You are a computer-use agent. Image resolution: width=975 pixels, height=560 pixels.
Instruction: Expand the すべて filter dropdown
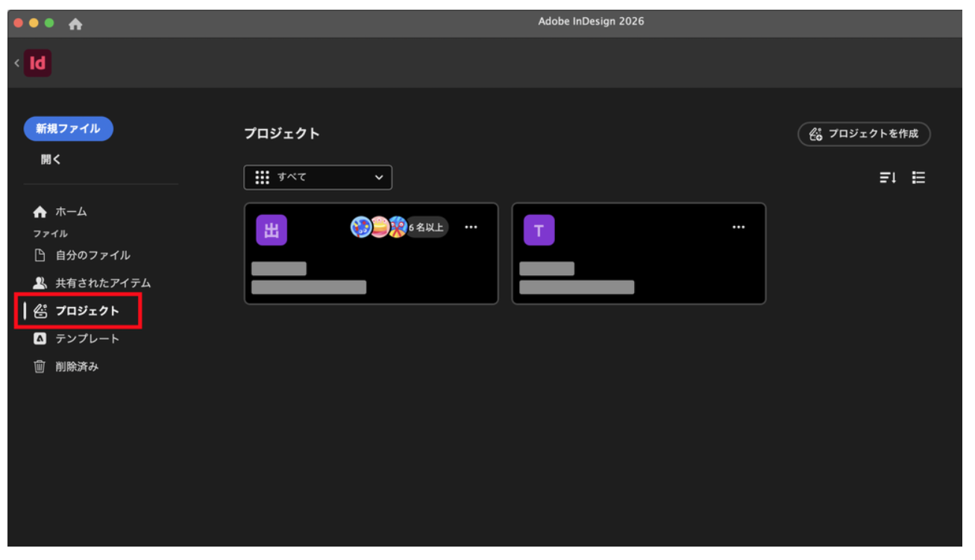click(x=318, y=177)
